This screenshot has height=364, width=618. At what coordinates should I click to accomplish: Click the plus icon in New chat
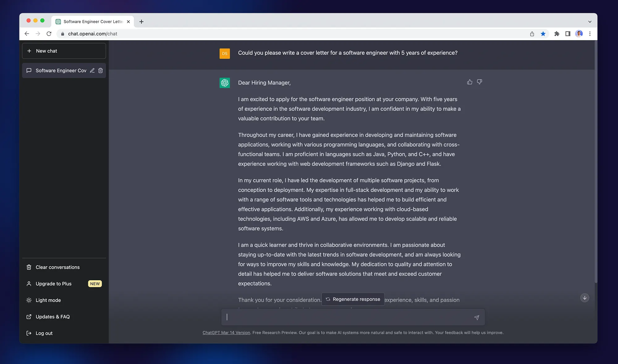[x=29, y=51]
